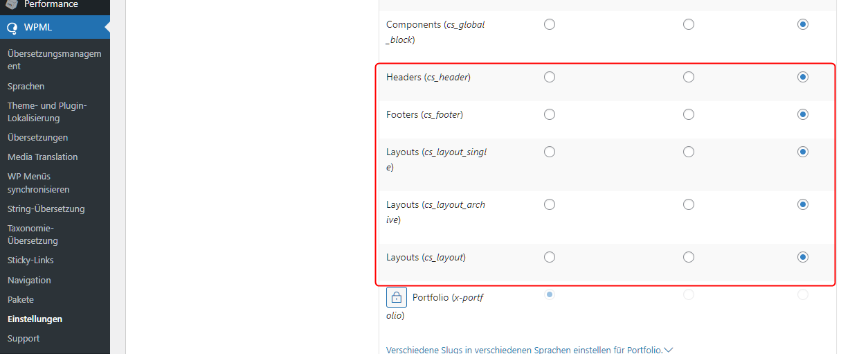Select middle radio option for Layouts (cs_layout_archive)
Screen dimensions: 868x354
pyautogui.click(x=689, y=204)
